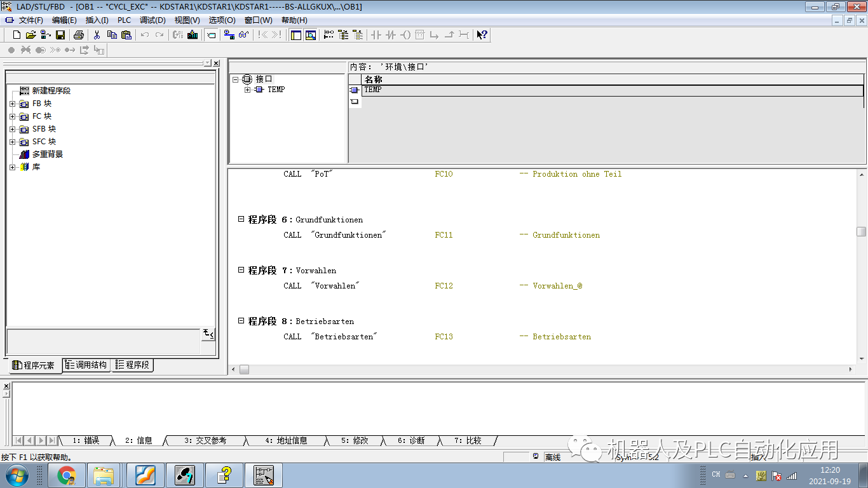Open the 选项(O) menu
This screenshot has height=488, width=868.
click(222, 20)
